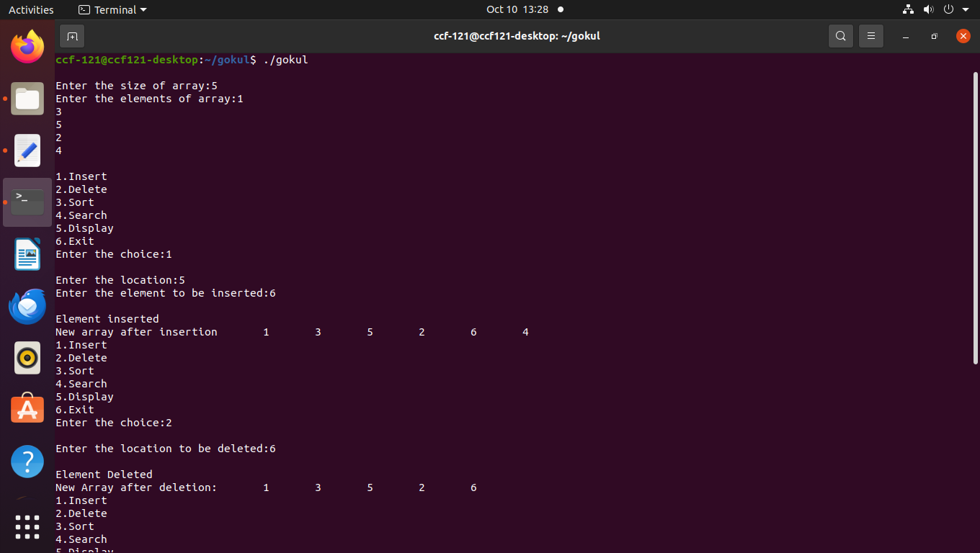The height and width of the screenshot is (553, 980).
Task: Launch LibreOffice Writer from dock
Action: pos(27,254)
